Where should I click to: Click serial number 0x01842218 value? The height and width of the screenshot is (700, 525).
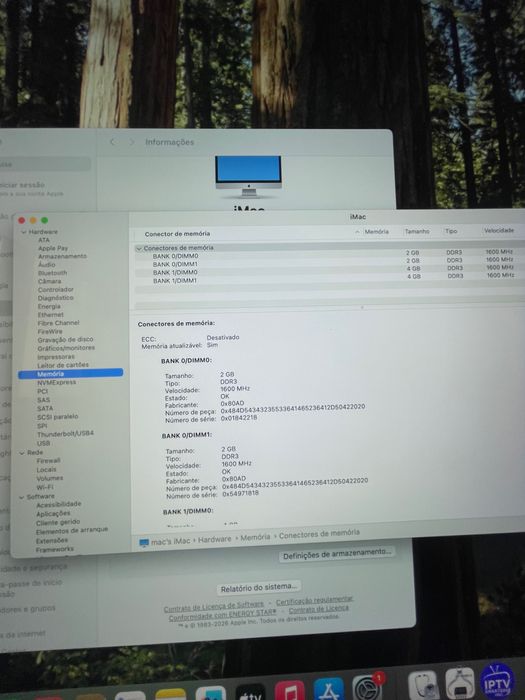click(x=239, y=418)
